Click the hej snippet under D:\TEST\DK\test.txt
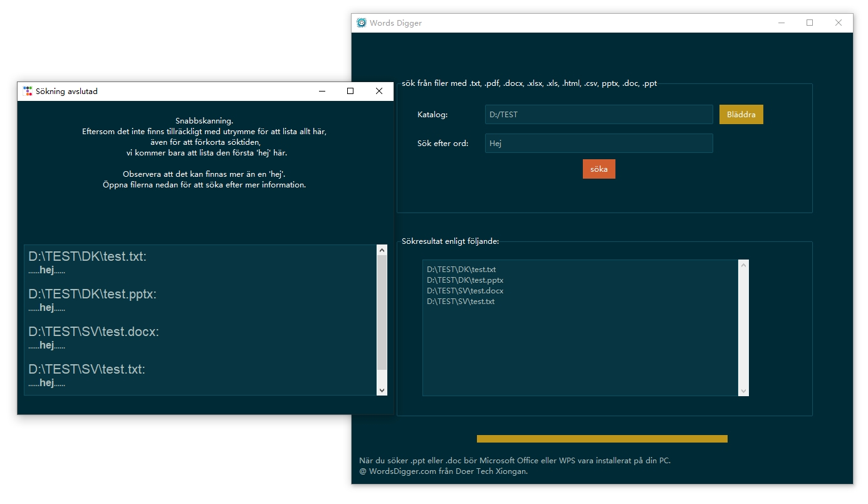This screenshot has height=504, width=868. point(47,270)
